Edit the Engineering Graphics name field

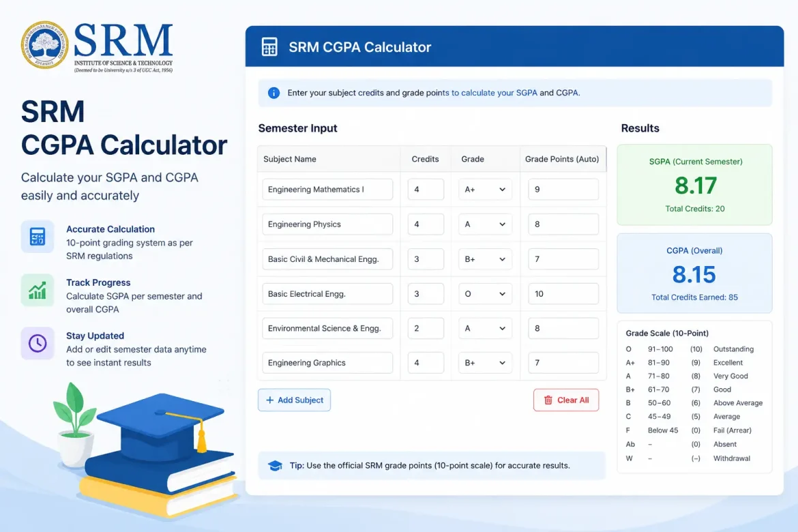click(x=327, y=363)
